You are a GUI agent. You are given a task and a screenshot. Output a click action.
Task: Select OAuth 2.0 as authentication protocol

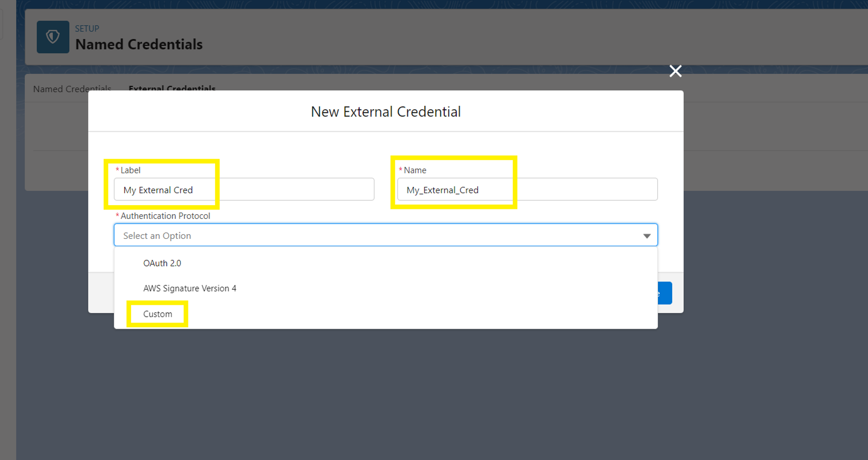tap(162, 263)
